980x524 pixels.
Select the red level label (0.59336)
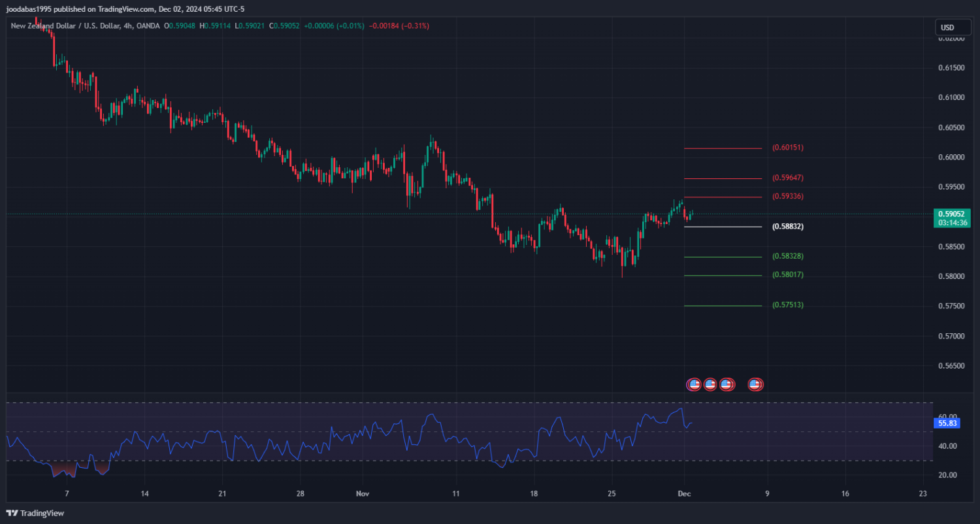pos(787,196)
